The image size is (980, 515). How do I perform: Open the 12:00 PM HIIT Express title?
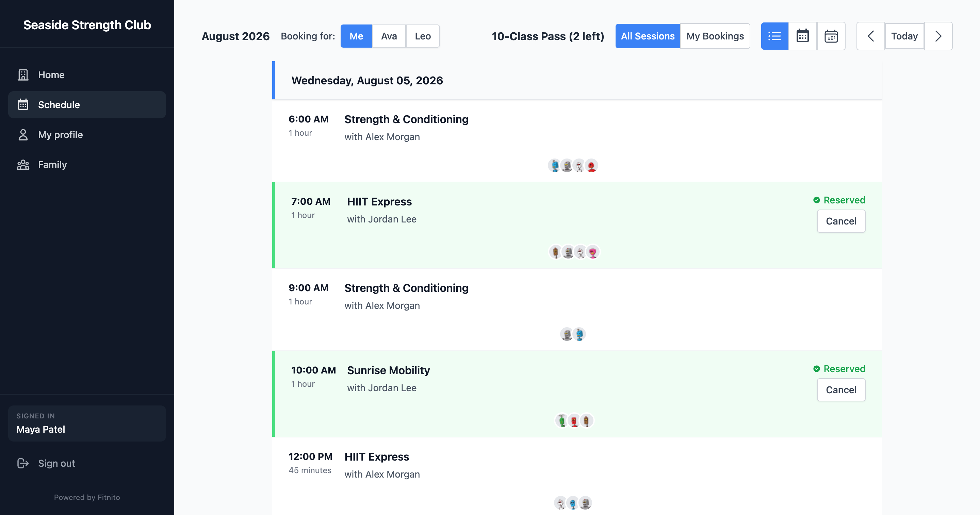coord(377,456)
